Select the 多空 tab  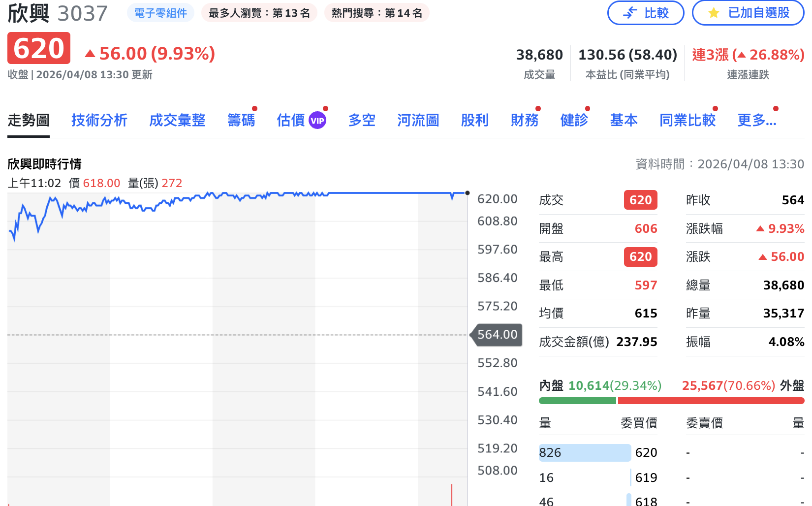362,120
